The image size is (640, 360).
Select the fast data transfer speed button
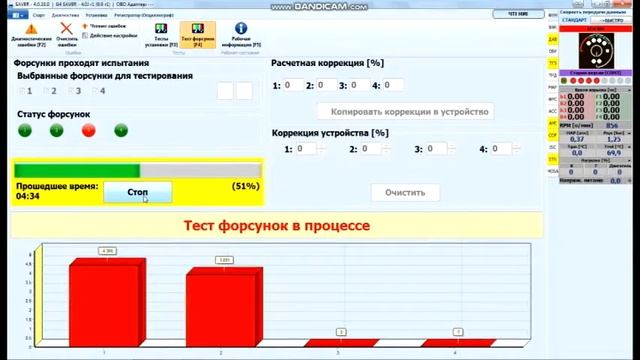point(611,20)
